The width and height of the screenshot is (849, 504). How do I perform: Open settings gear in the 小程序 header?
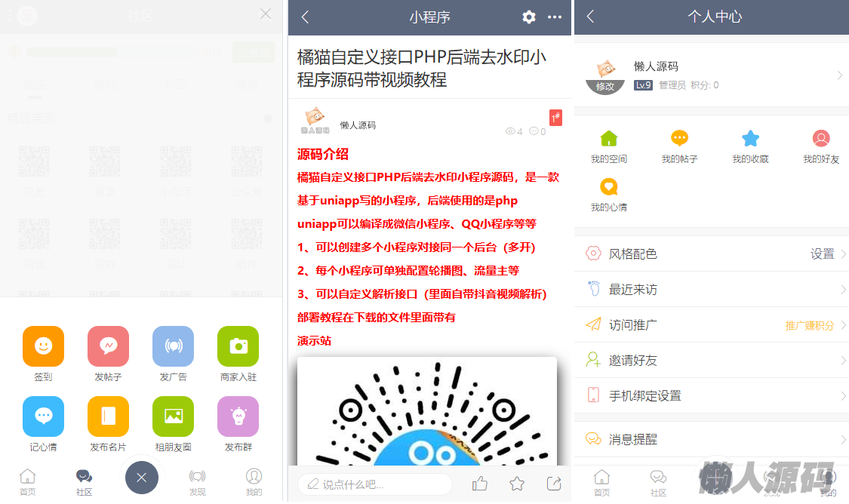pyautogui.click(x=529, y=17)
